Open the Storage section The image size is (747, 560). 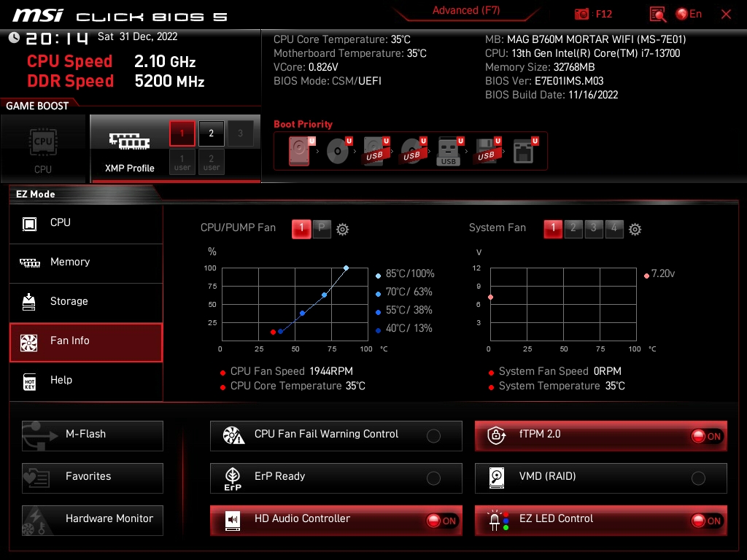(x=86, y=303)
